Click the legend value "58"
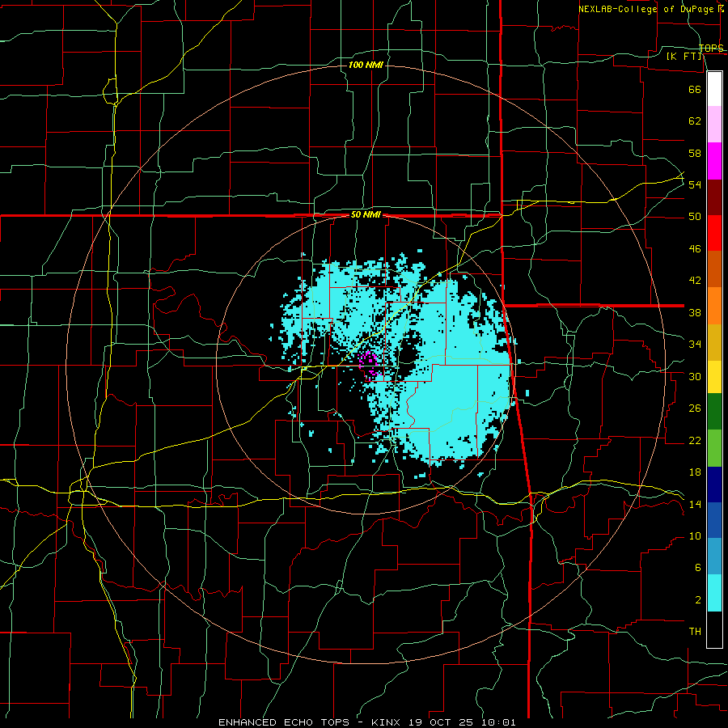Image resolution: width=728 pixels, height=728 pixels. tap(695, 153)
